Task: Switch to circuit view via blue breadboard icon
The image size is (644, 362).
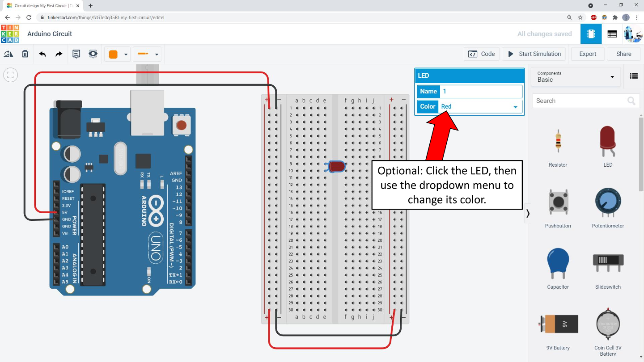Action: (x=590, y=34)
